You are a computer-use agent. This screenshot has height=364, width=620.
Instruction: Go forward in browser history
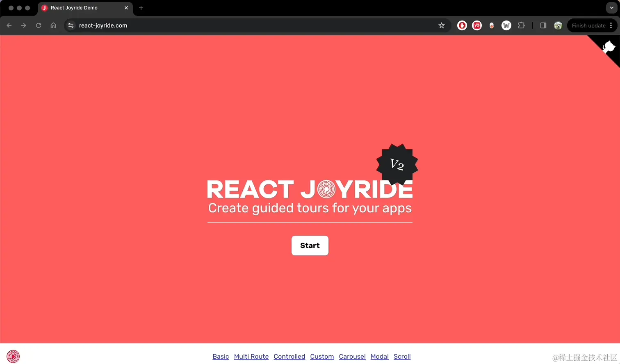click(24, 25)
